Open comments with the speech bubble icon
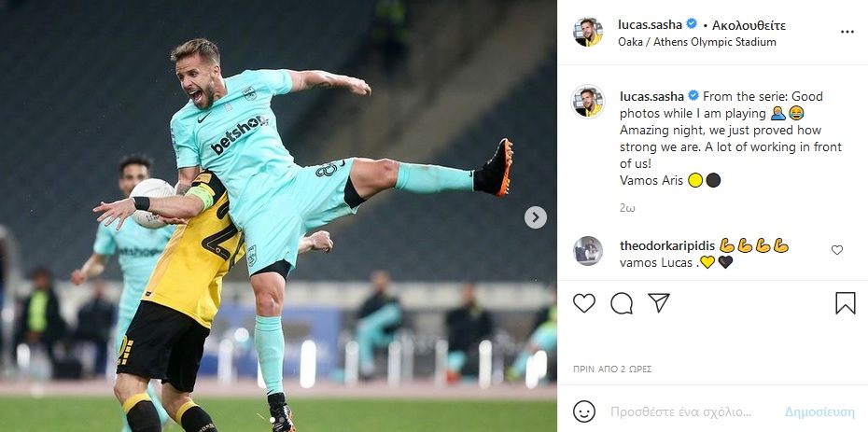The width and height of the screenshot is (868, 432). (x=622, y=303)
